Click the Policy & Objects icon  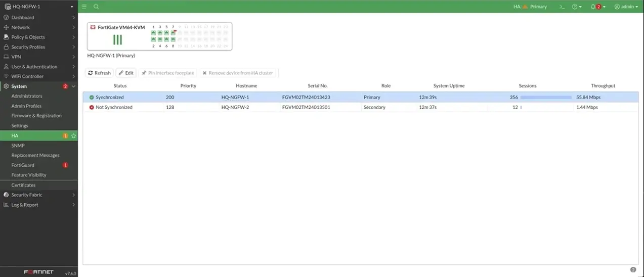coord(6,37)
